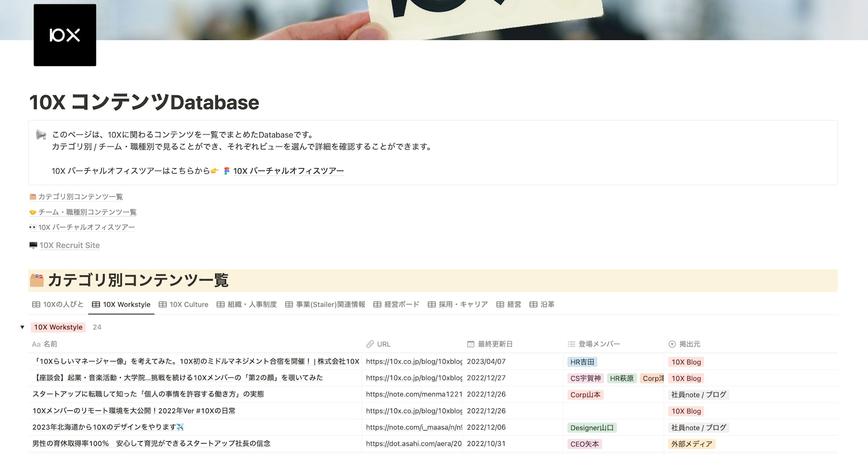Switch to the 経営 view tab

[x=508, y=305]
